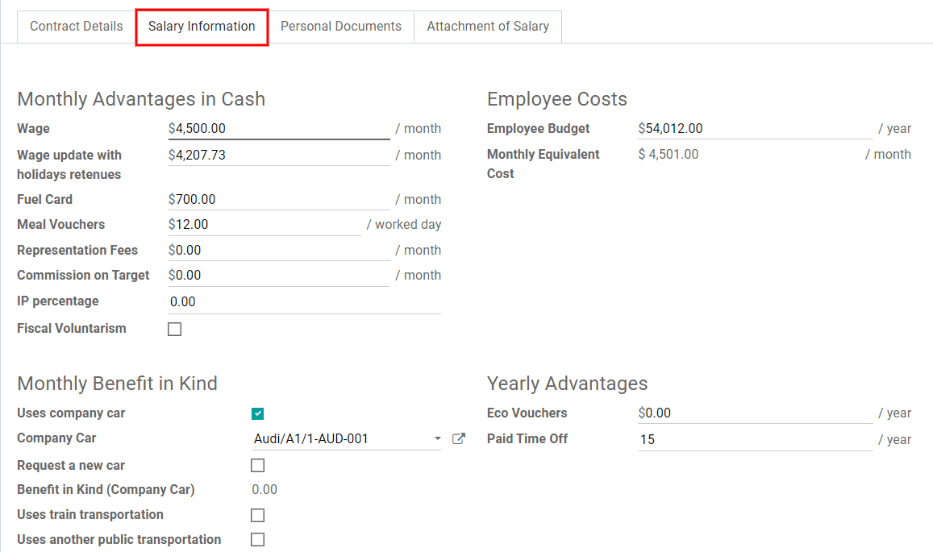
Task: Click the Paid Time Off field
Action: click(x=754, y=439)
